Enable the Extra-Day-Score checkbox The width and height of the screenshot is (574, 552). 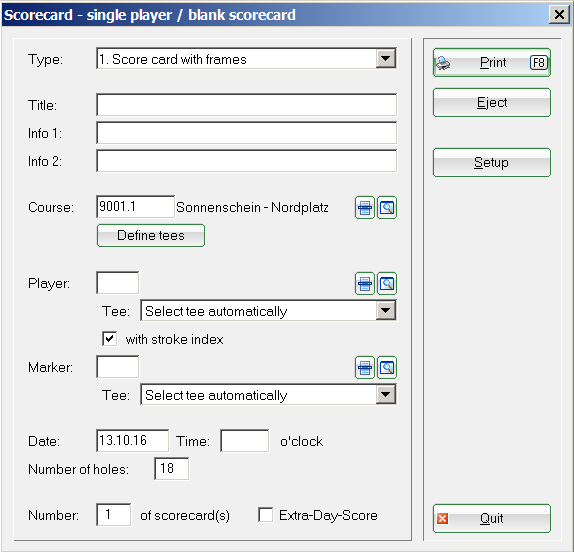[x=265, y=515]
